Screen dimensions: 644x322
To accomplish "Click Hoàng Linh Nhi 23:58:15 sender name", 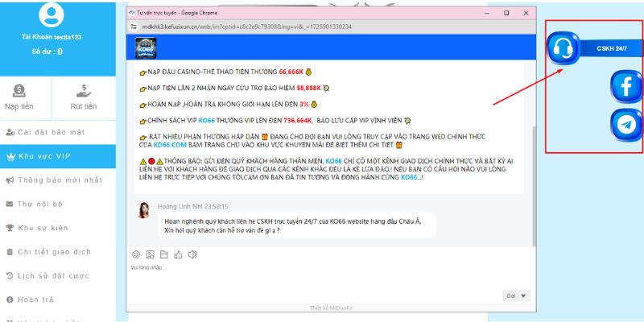I will point(192,206).
